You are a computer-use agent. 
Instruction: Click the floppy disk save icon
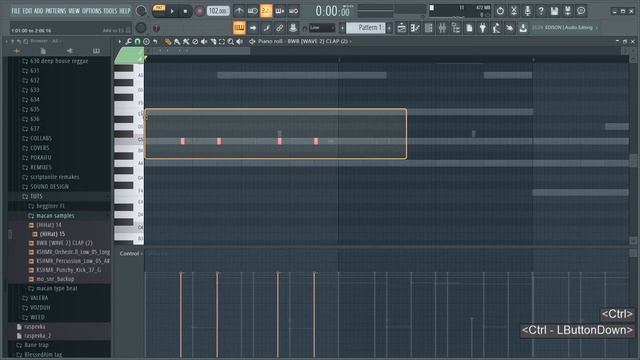coord(554,11)
